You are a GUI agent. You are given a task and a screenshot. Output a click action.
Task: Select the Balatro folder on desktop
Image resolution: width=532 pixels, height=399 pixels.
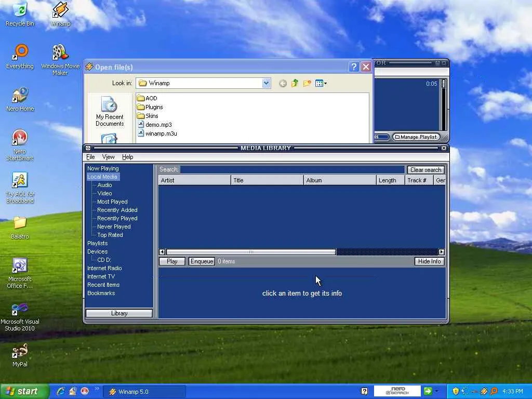[x=20, y=228]
